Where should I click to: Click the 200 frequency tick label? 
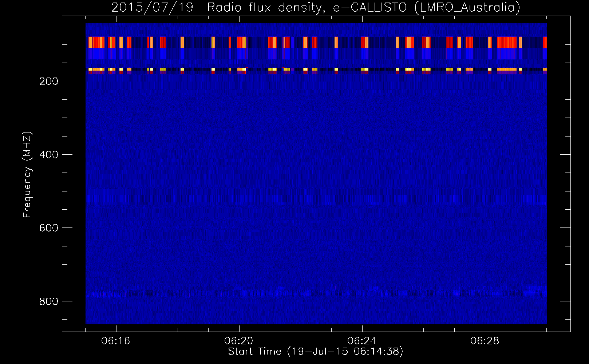pyautogui.click(x=48, y=81)
